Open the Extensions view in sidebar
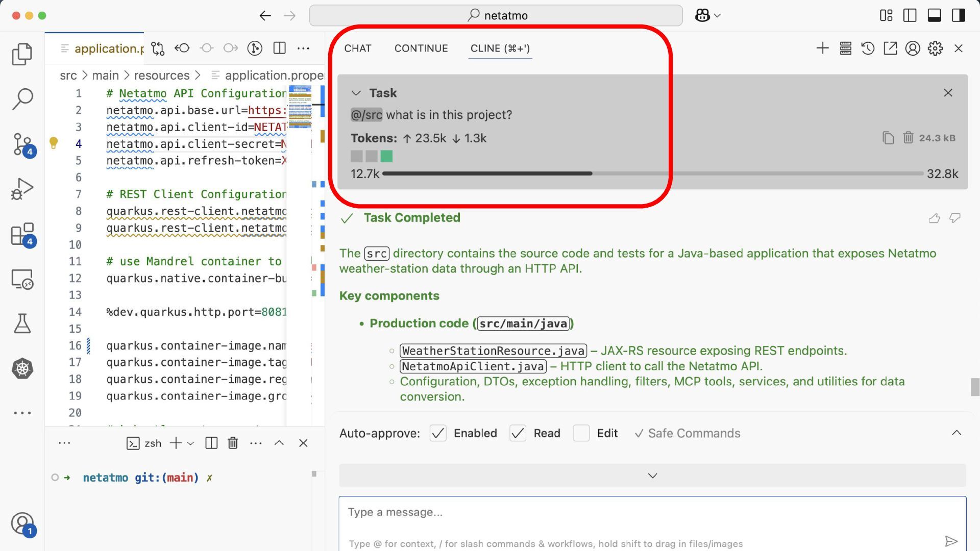980x551 pixels. pos(22,235)
